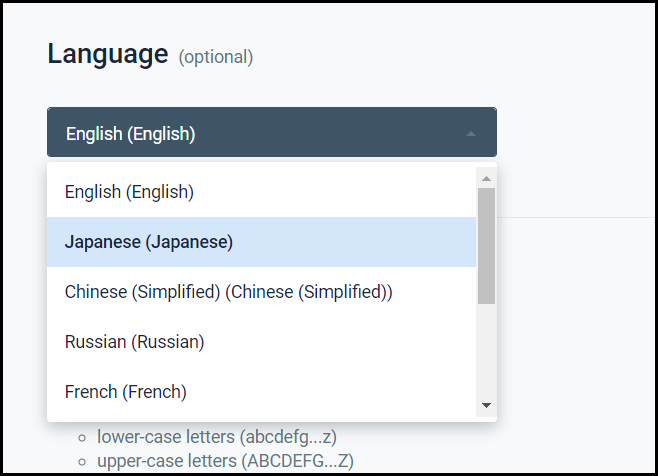Choose French (French) option
This screenshot has width=658, height=476.
pyautogui.click(x=261, y=392)
